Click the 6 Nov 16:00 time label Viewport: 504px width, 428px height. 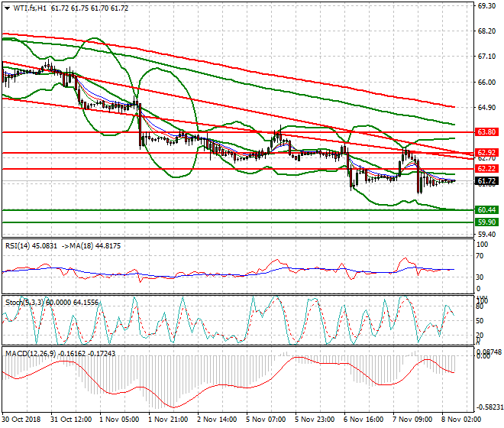[363, 420]
